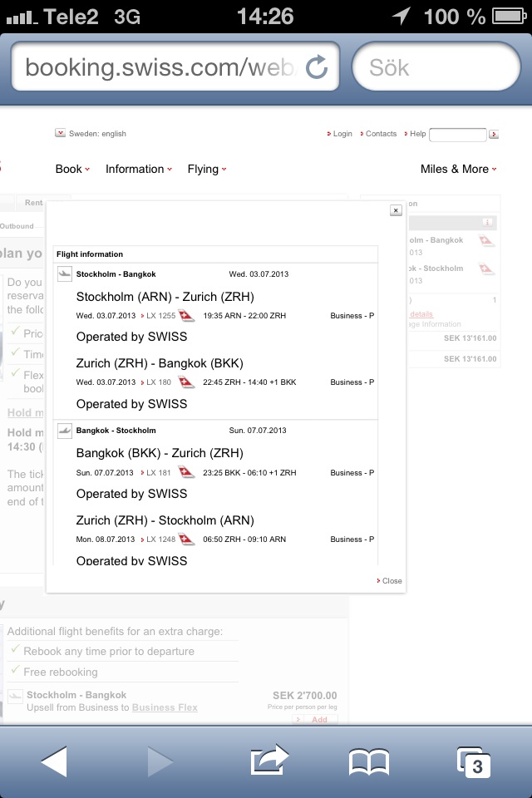The image size is (532, 798).
Task: Expand the Information dropdown menu
Action: pos(138,169)
